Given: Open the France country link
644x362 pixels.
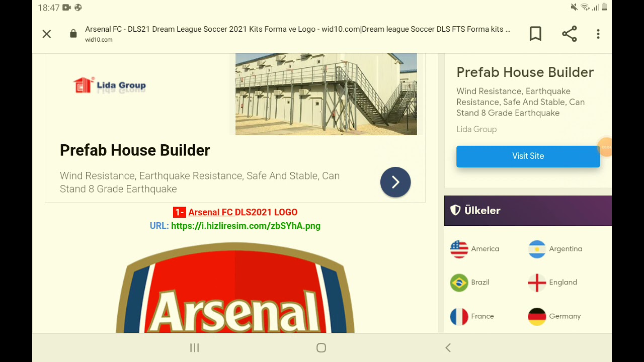Looking at the screenshot, I should tap(482, 316).
